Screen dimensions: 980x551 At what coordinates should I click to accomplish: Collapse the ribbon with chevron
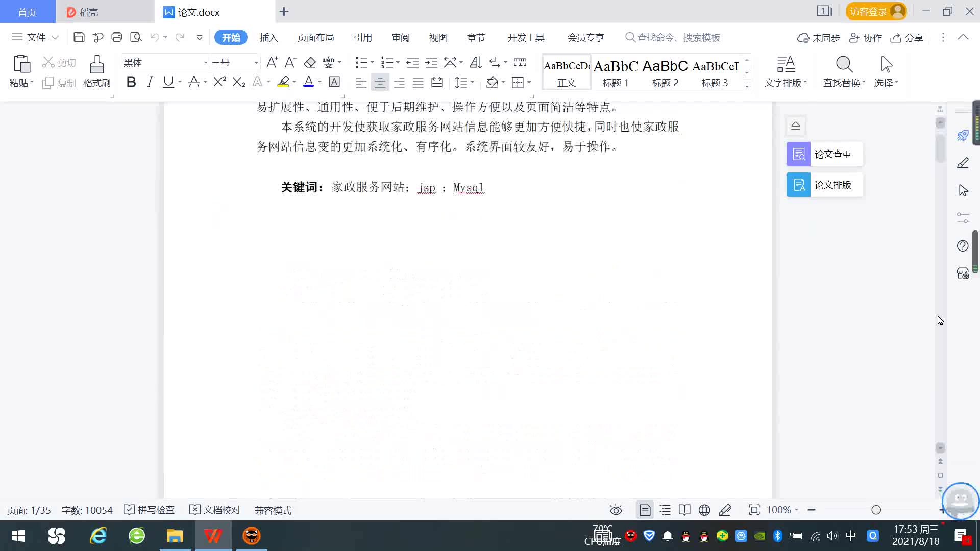tap(963, 37)
